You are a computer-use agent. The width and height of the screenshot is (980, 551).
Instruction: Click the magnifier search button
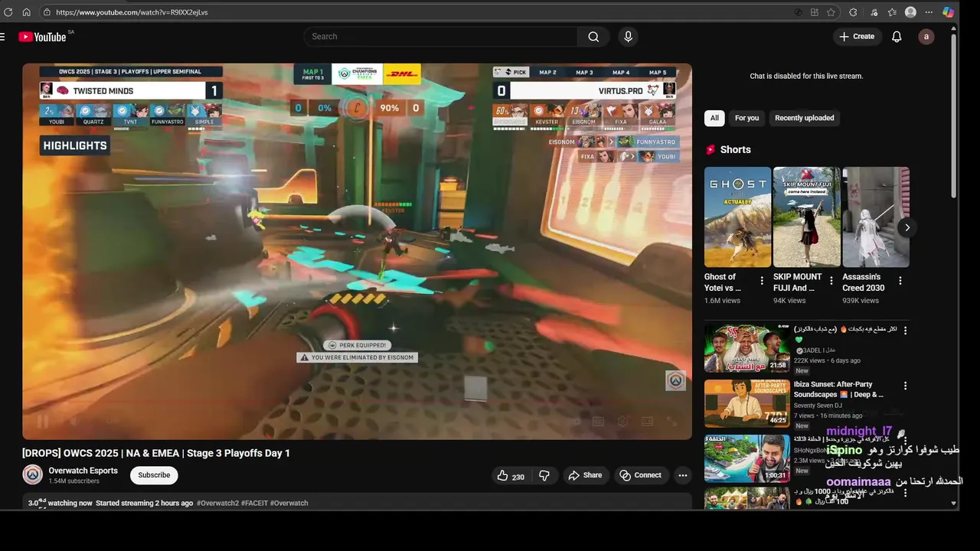(x=593, y=37)
